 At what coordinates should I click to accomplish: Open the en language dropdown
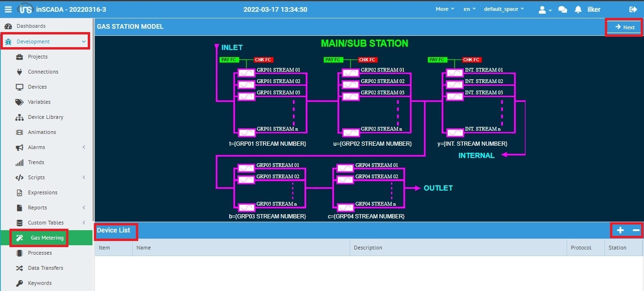(x=469, y=9)
